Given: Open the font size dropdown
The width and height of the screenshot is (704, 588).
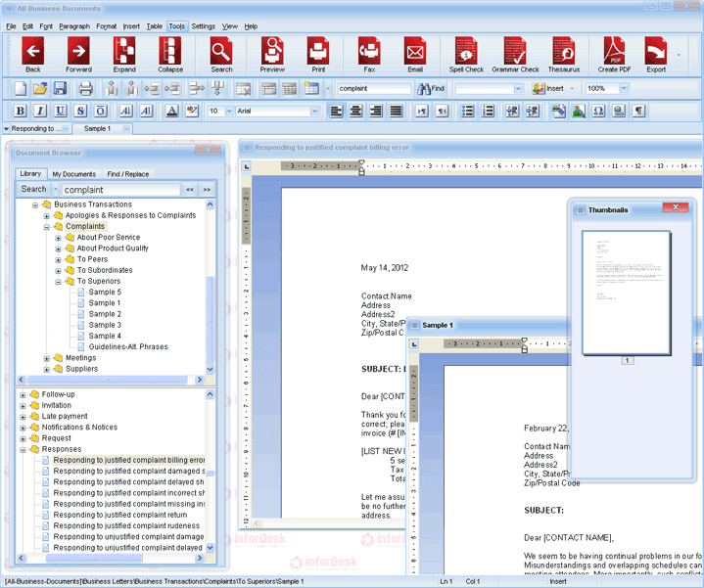Looking at the screenshot, I should [229, 111].
